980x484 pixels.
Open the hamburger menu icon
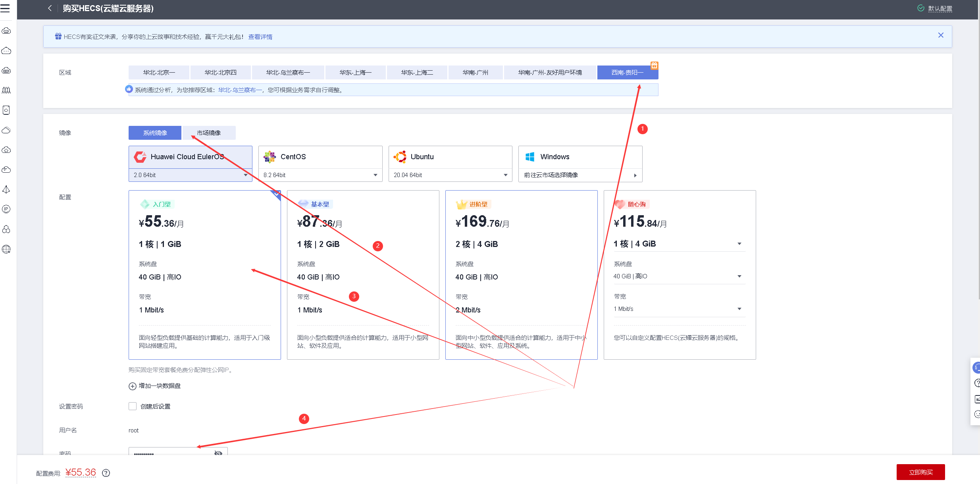tap(5, 8)
